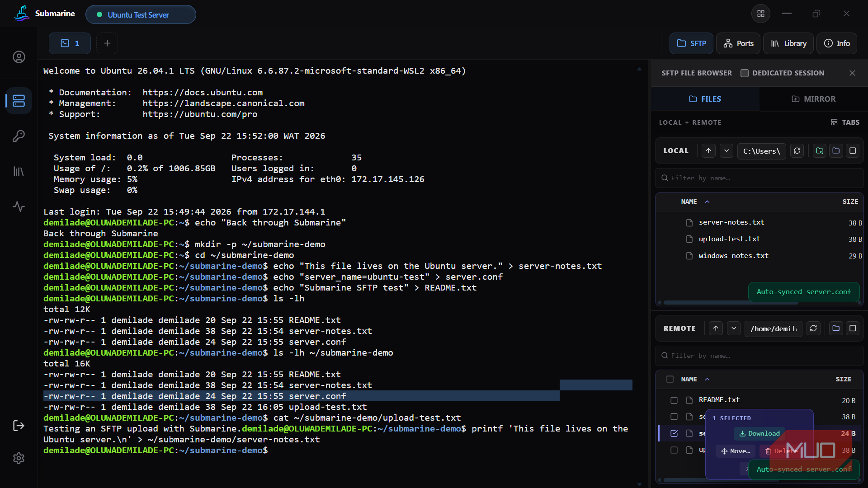This screenshot has height=488, width=868.
Task: Check the last remote file row checkbox
Action: tap(674, 450)
